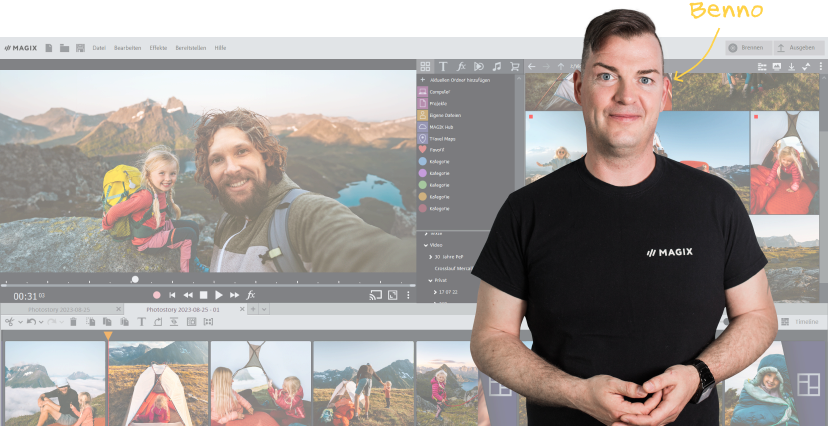Click the scissors cut tool icon
This screenshot has height=426, width=828.
pos(8,322)
